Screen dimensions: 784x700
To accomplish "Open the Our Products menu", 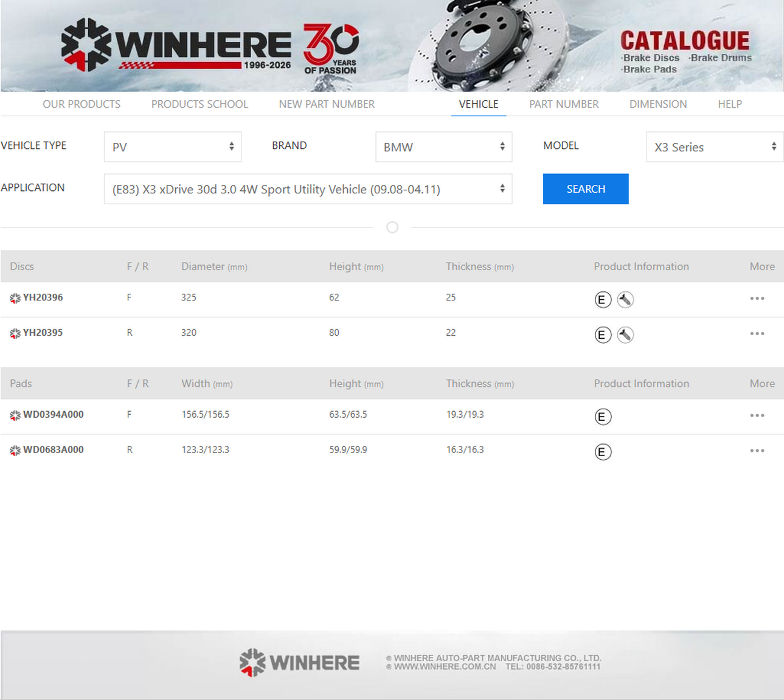I will [x=82, y=104].
